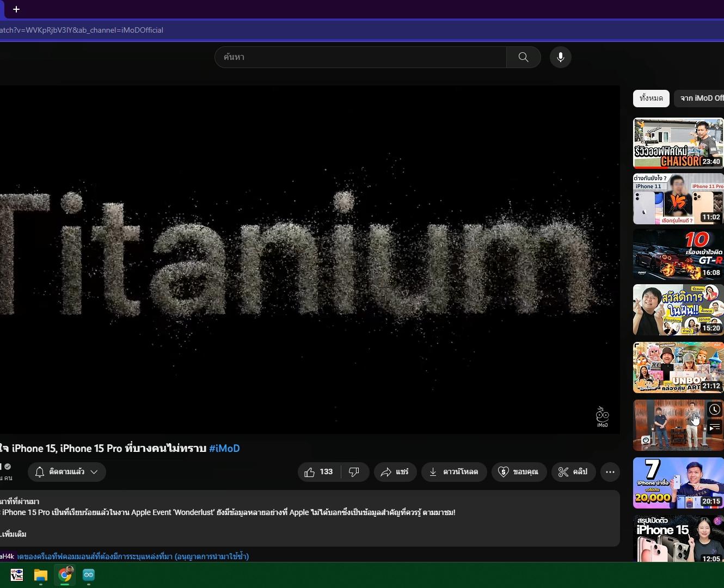The width and height of the screenshot is (724, 588).
Task: Click the iMoD watermark in video player
Action: click(603, 417)
